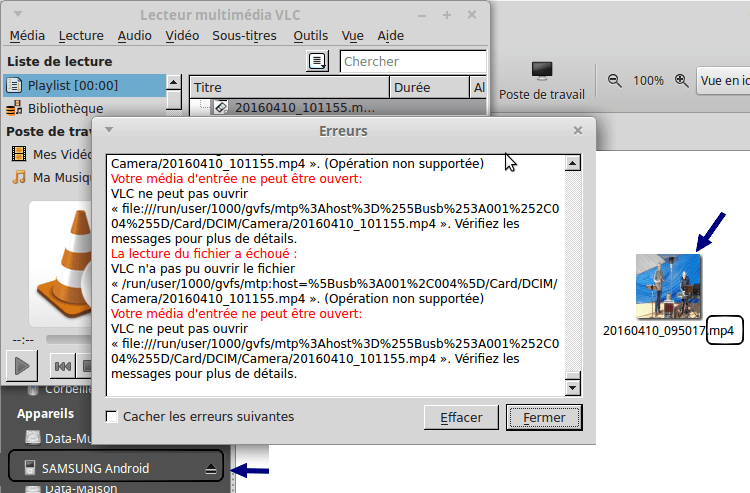Eject the SAMSUNG Android device
750x493 pixels.
(x=211, y=468)
